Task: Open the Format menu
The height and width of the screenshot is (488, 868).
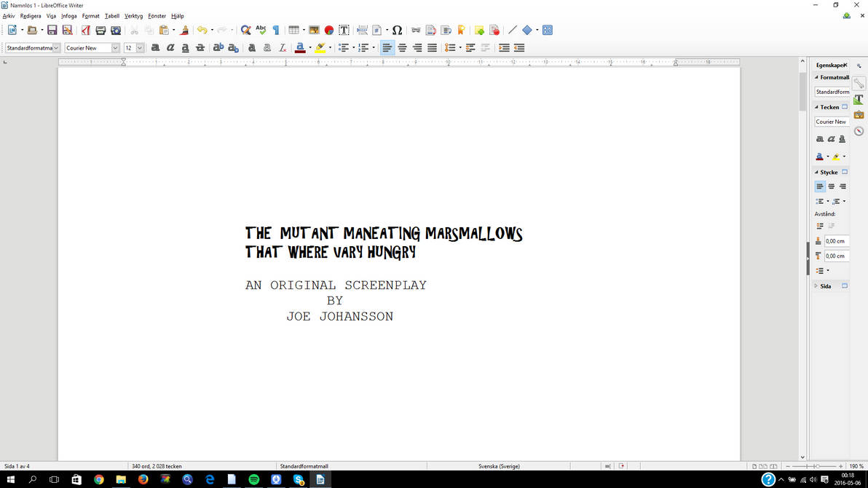Action: tap(91, 16)
